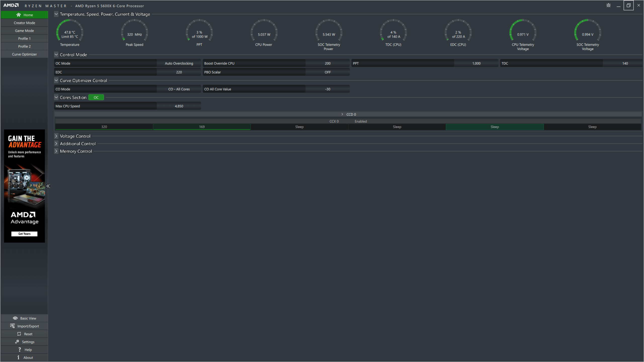Click CO Mode value CO - All Cores
Screen dimensions: 644x362
[x=179, y=89]
